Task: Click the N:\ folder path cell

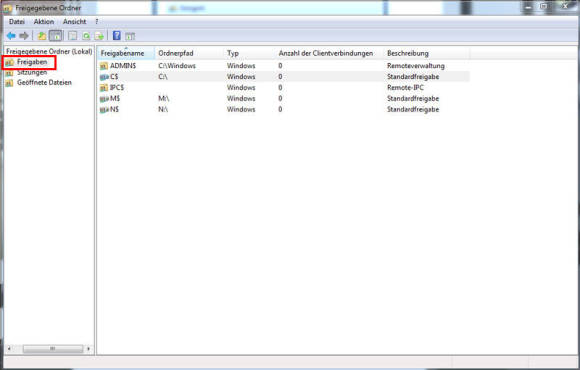Action: pyautogui.click(x=163, y=110)
